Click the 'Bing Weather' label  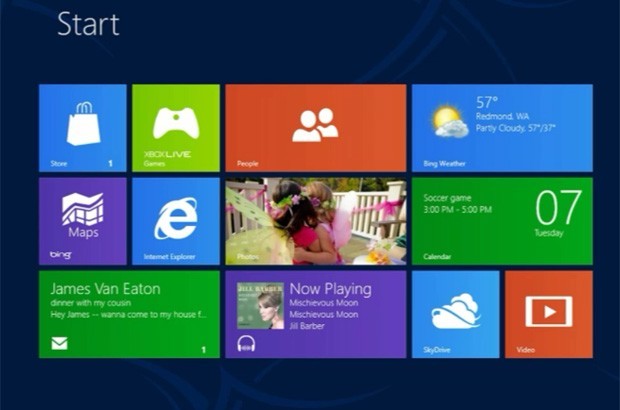[x=444, y=163]
